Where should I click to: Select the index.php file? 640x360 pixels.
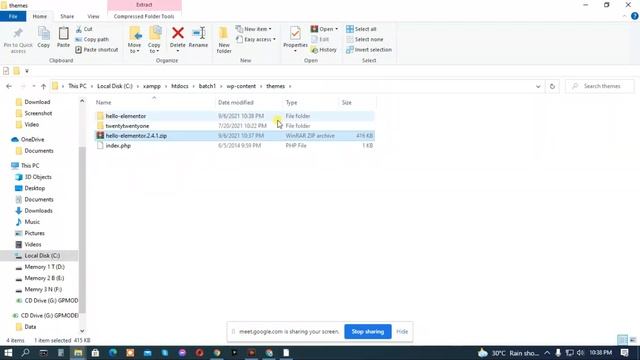(234, 145)
